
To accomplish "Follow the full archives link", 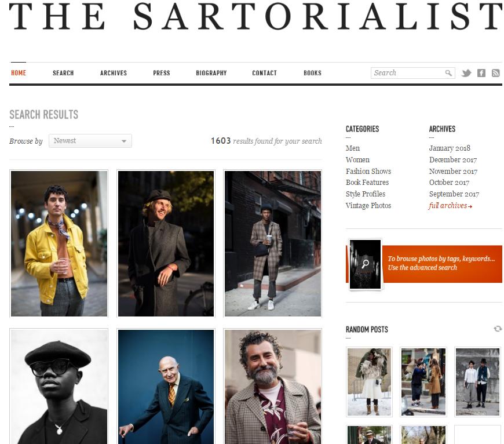I will tap(450, 205).
